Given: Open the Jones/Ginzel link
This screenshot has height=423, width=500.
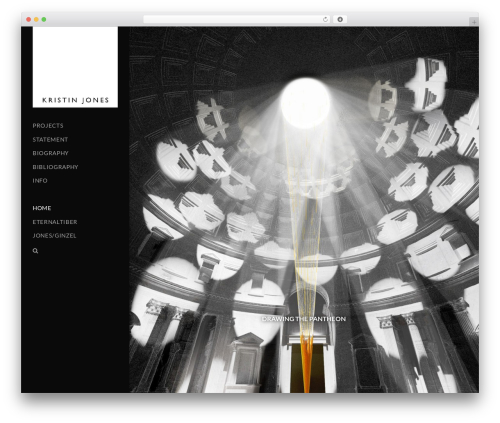Looking at the screenshot, I should [x=54, y=236].
